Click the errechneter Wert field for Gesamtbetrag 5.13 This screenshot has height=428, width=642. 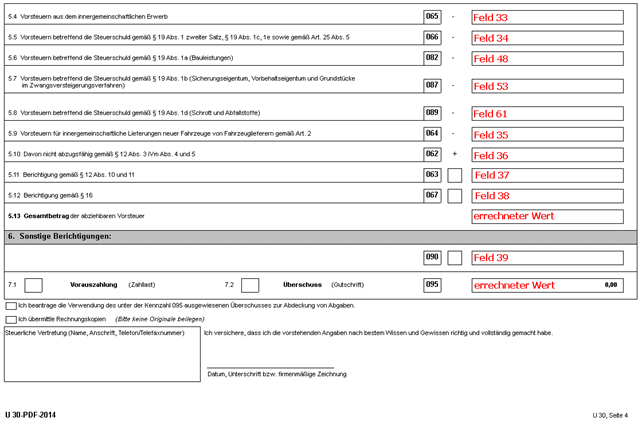point(548,216)
